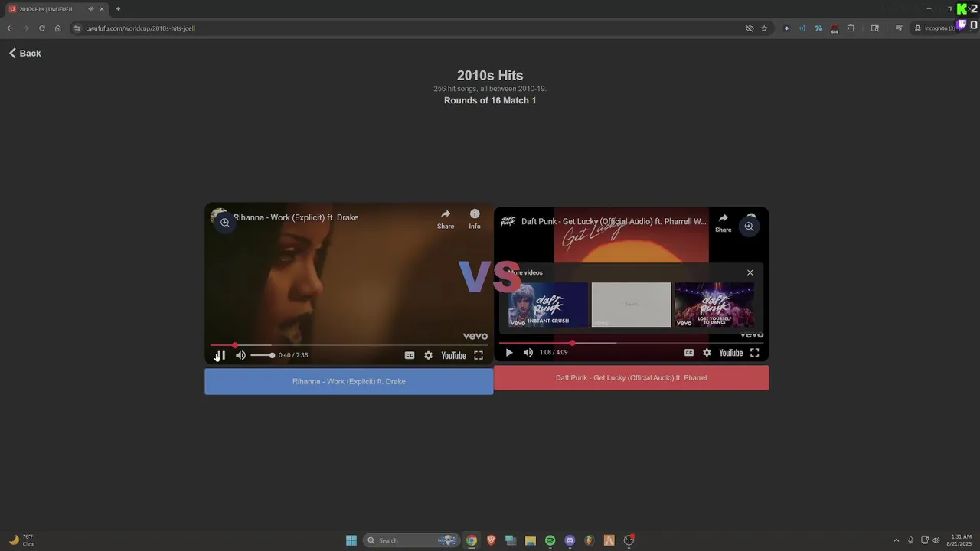Open Spotify from the taskbar
The image size is (980, 551).
point(550,540)
